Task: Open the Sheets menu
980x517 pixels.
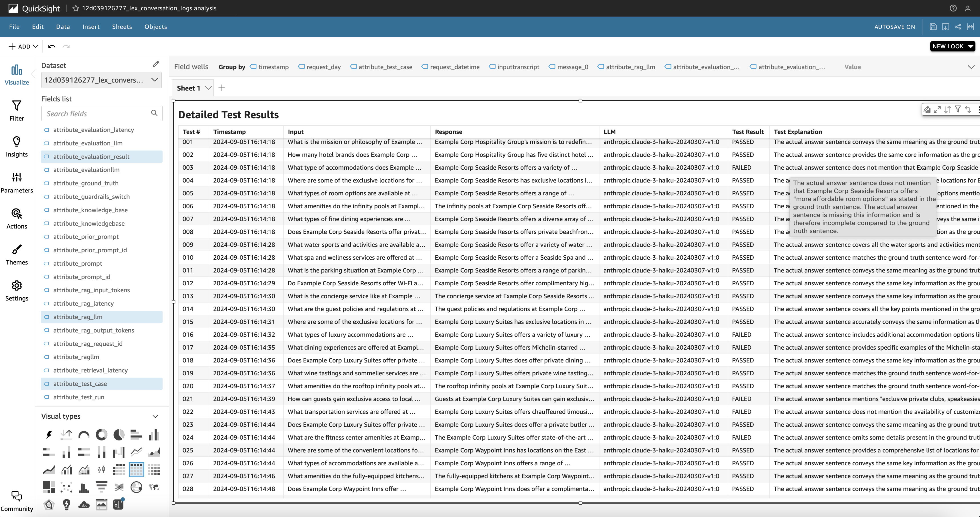Action: click(x=122, y=27)
